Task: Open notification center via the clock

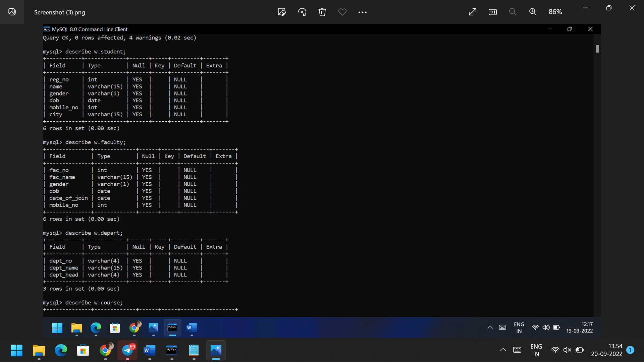Action: tap(607, 350)
